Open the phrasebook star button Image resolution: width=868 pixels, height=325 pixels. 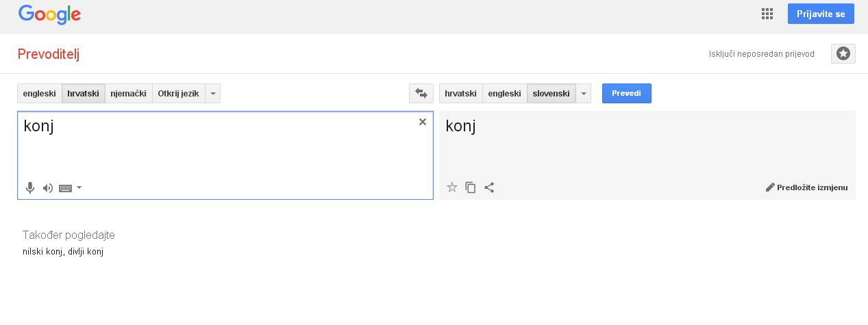point(843,53)
